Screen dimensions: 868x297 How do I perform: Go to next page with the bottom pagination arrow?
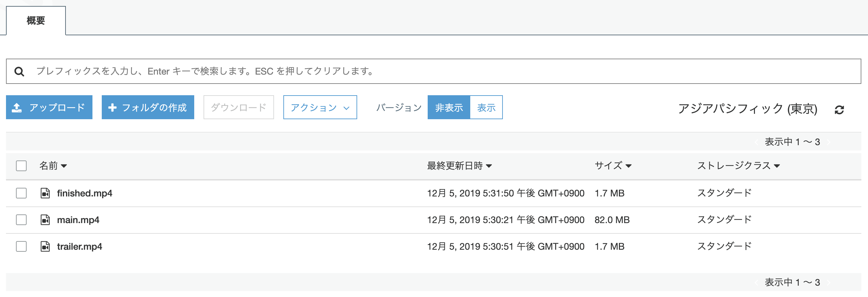tap(828, 282)
